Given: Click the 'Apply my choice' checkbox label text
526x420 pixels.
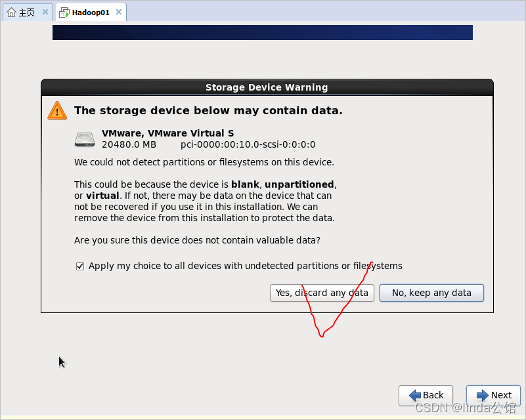Looking at the screenshot, I should [245, 266].
